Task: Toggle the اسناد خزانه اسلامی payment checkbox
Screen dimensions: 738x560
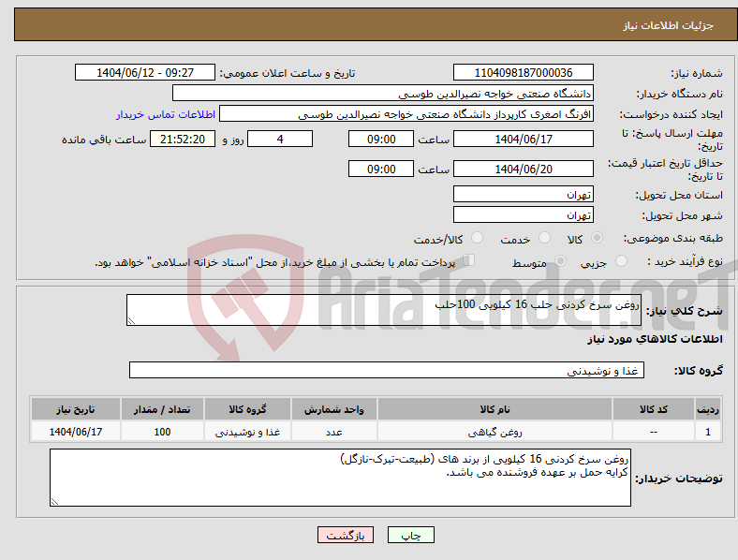Action: tap(468, 259)
